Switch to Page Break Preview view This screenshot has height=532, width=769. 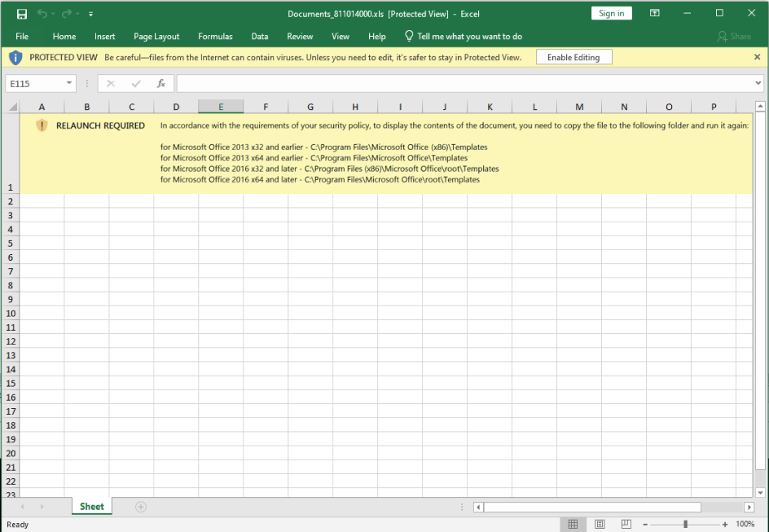pos(626,524)
